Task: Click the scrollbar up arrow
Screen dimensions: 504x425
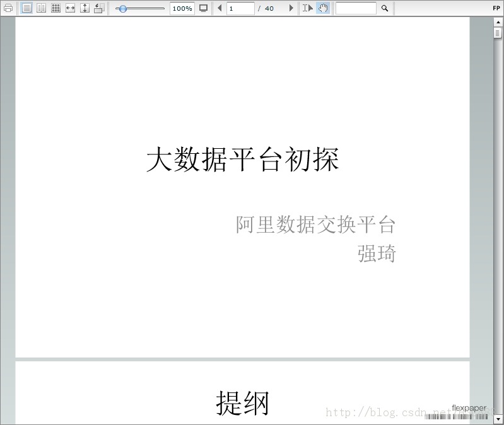Action: click(498, 22)
